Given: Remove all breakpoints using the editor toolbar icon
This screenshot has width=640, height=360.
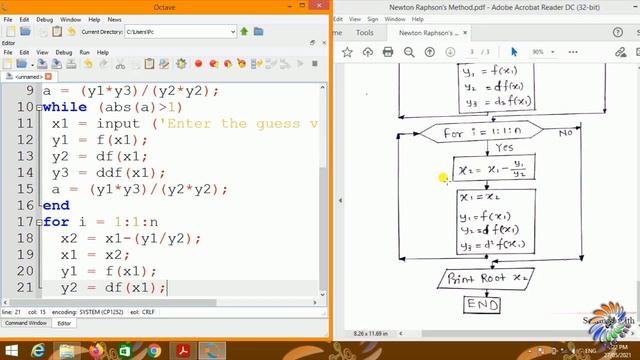Looking at the screenshot, I should point(242,64).
